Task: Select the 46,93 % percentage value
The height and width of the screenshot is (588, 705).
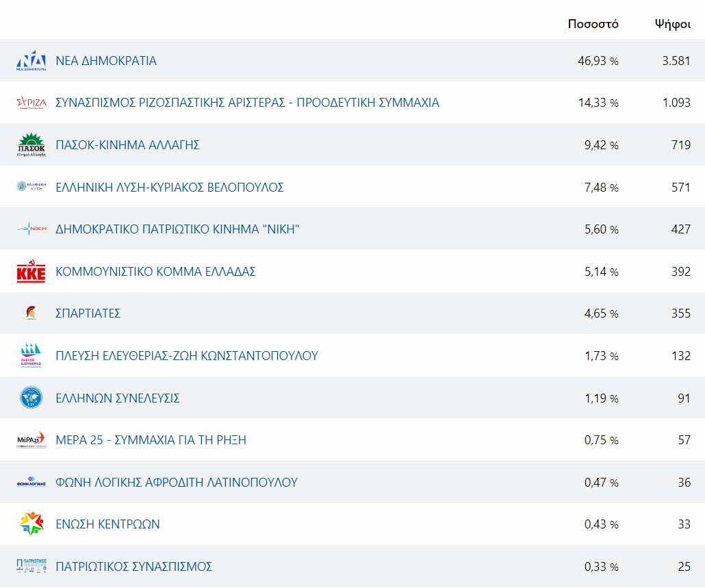Action: 598,61
